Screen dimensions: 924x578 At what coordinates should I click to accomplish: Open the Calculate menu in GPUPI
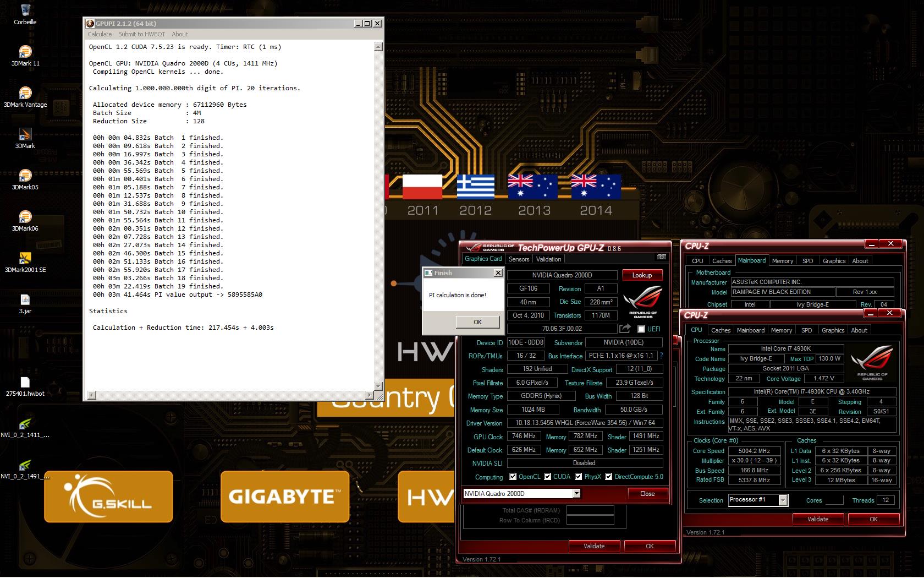click(100, 34)
